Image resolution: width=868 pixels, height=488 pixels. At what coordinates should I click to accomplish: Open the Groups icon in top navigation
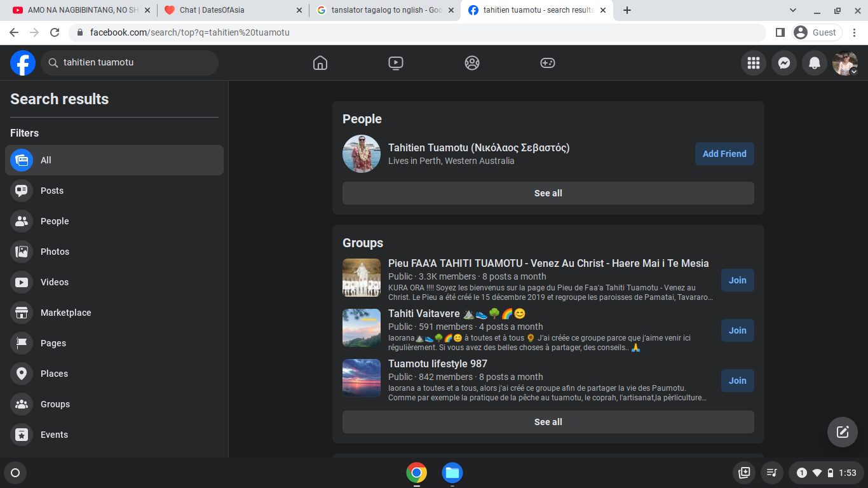(x=471, y=63)
